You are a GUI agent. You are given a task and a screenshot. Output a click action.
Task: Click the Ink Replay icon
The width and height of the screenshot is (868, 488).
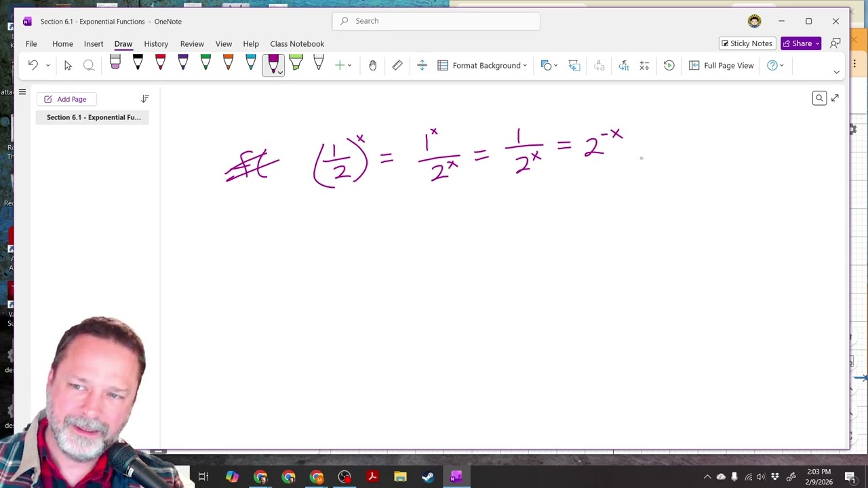(669, 65)
